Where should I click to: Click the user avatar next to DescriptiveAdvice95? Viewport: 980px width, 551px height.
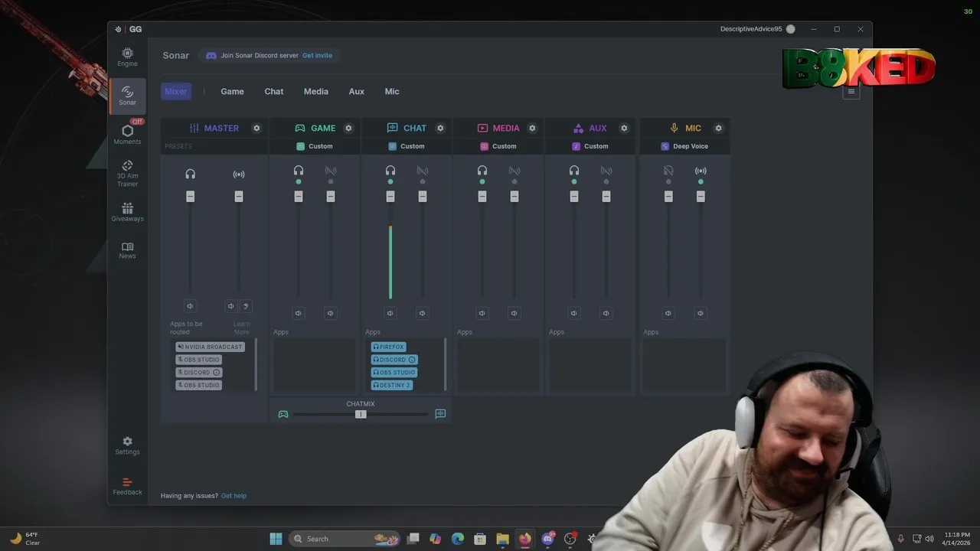(x=790, y=29)
